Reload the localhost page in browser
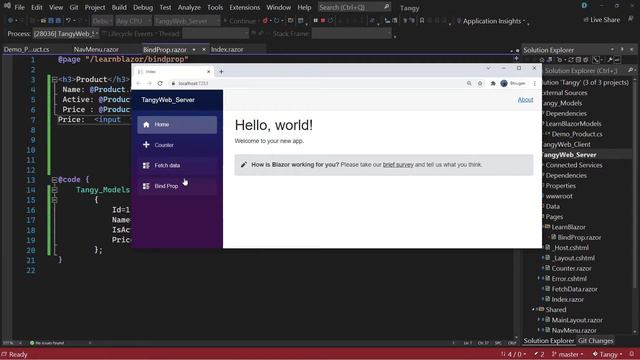This screenshot has width=640, height=360. coord(160,83)
